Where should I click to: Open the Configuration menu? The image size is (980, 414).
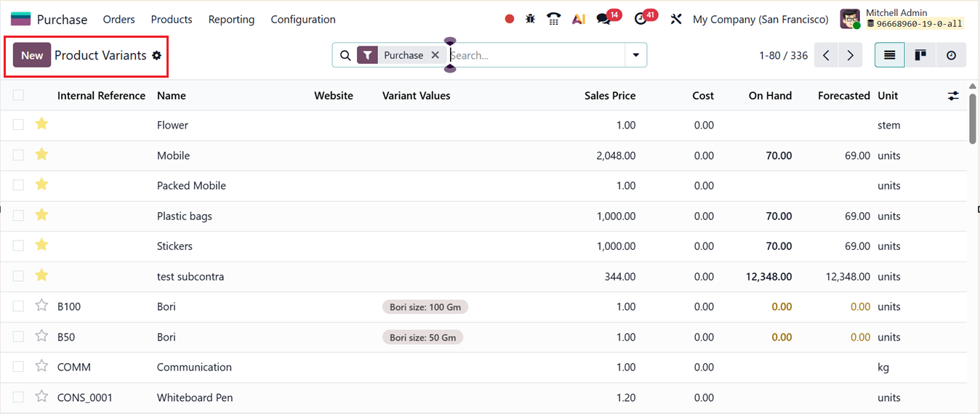click(303, 20)
